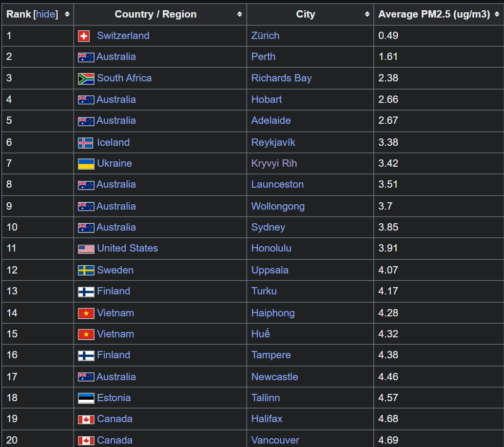The width and height of the screenshot is (504, 447).
Task: Click Australia flag in Hobart row
Action: 86,100
